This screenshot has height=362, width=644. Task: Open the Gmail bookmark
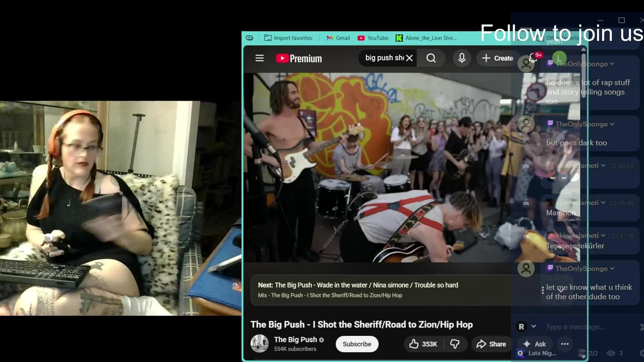pyautogui.click(x=338, y=38)
